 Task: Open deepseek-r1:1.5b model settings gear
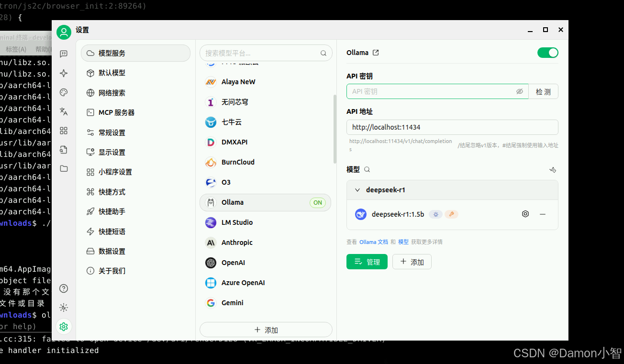525,214
